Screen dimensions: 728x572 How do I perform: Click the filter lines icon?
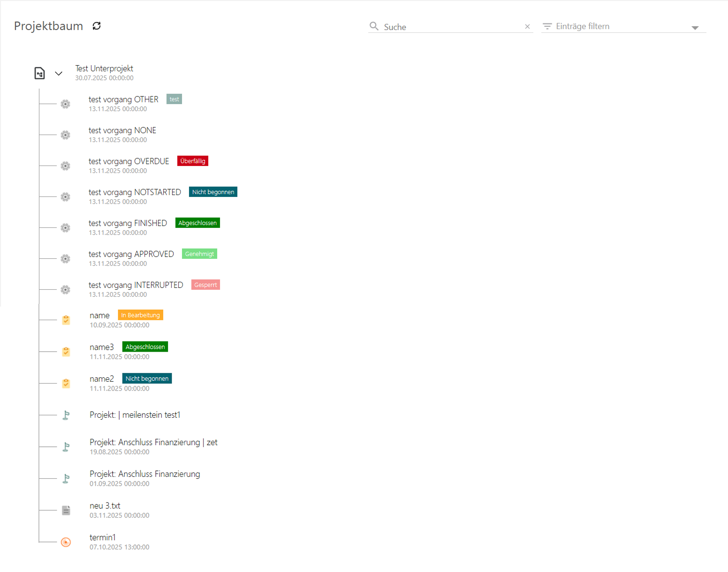(x=547, y=26)
